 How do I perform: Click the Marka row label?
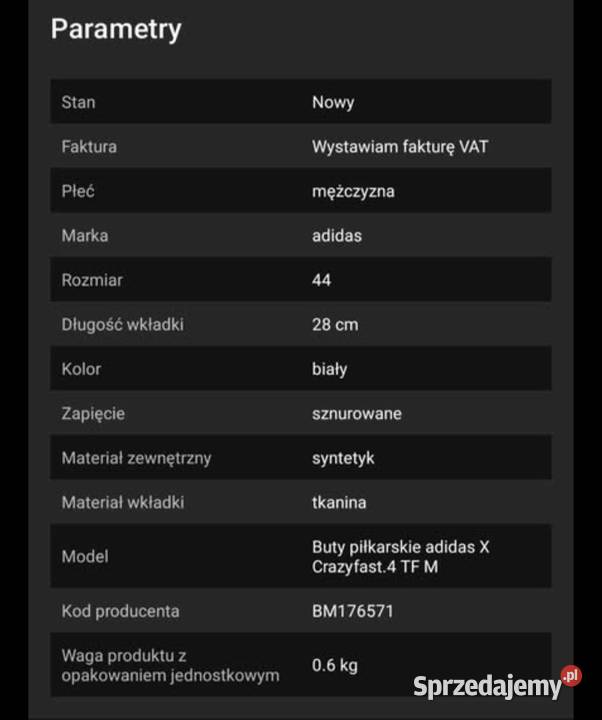pyautogui.click(x=84, y=236)
